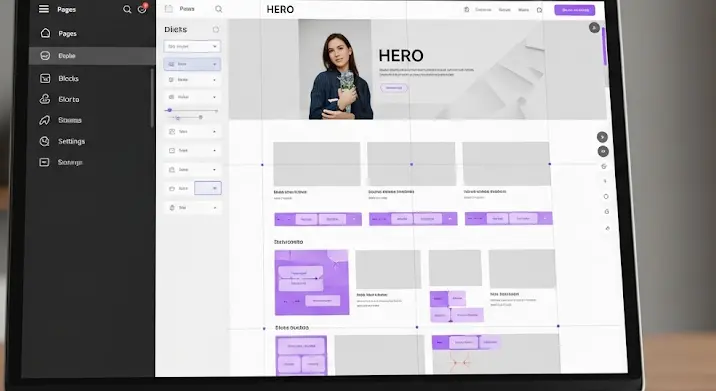The width and height of the screenshot is (716, 391).
Task: Open the combo box under the Diets heading
Action: (192, 46)
